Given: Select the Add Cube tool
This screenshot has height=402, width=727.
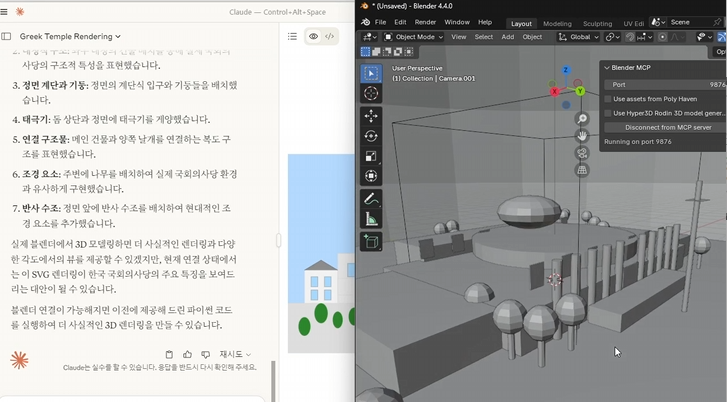Looking at the screenshot, I should 371,241.
